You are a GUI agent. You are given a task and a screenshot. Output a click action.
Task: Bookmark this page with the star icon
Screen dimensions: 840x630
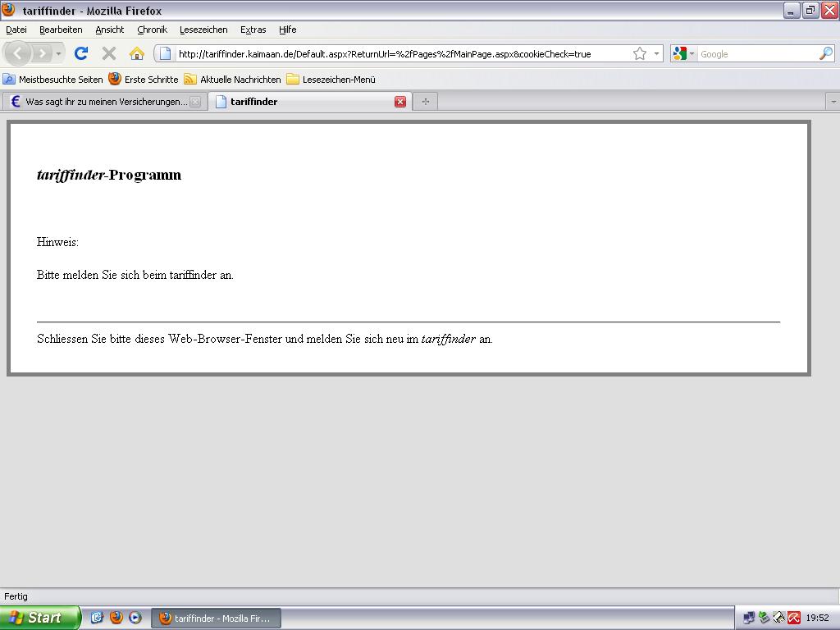pyautogui.click(x=639, y=53)
